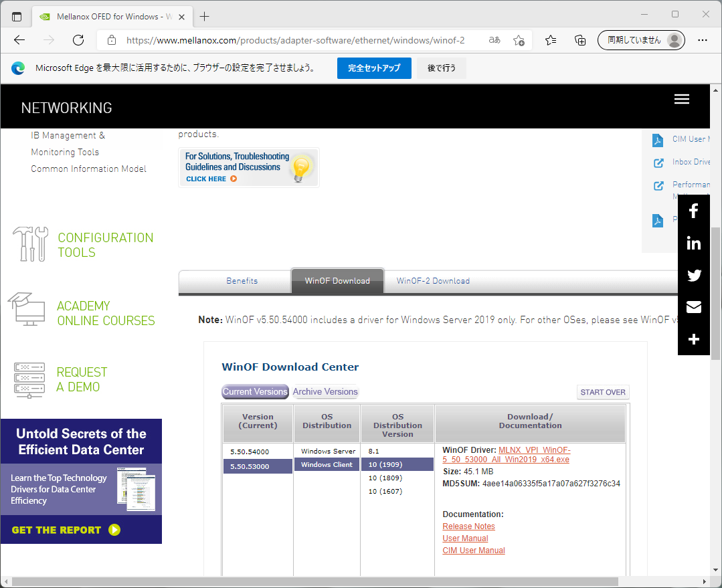Add this page to favorites star
Image resolution: width=722 pixels, height=588 pixels.
[x=519, y=40]
